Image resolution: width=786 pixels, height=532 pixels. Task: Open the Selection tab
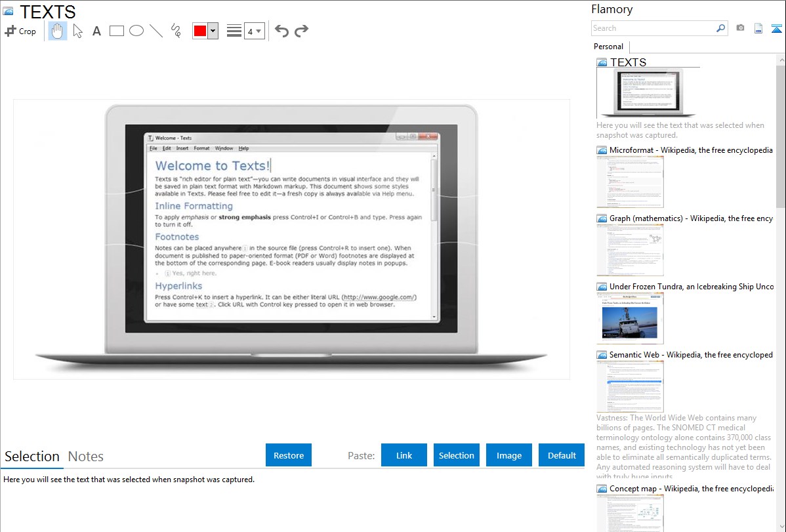point(32,457)
